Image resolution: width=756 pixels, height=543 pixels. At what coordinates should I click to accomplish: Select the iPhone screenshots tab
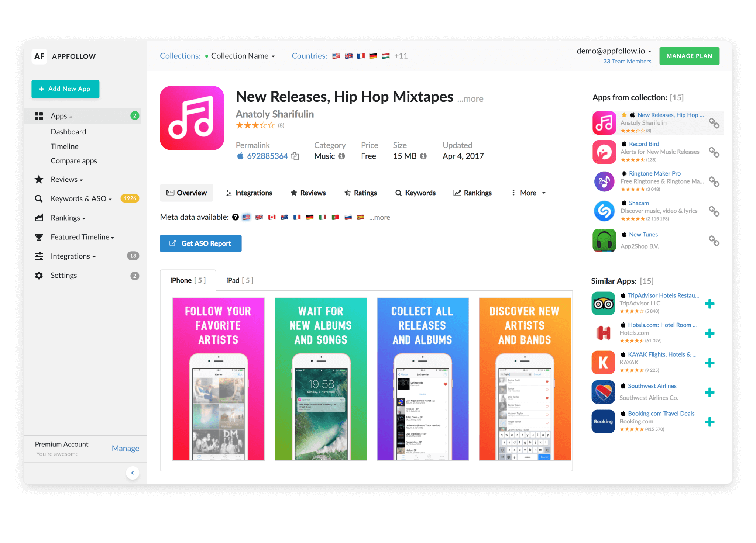coord(188,280)
